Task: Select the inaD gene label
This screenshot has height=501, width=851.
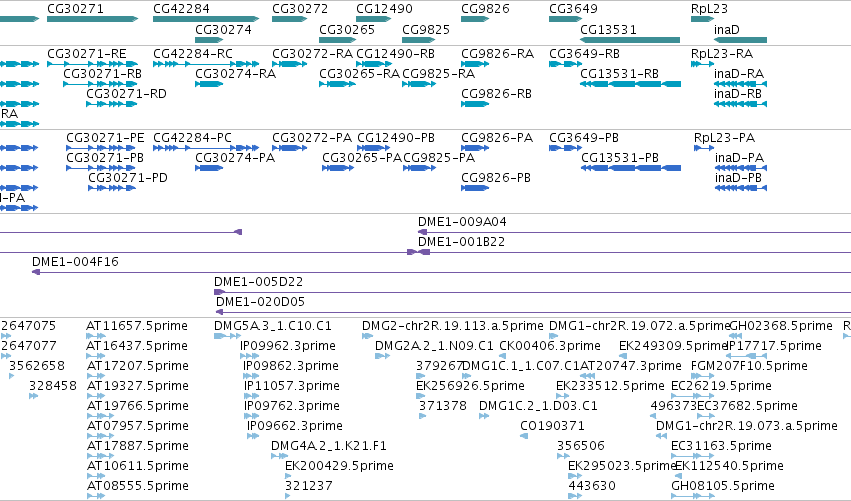Action: tap(727, 29)
